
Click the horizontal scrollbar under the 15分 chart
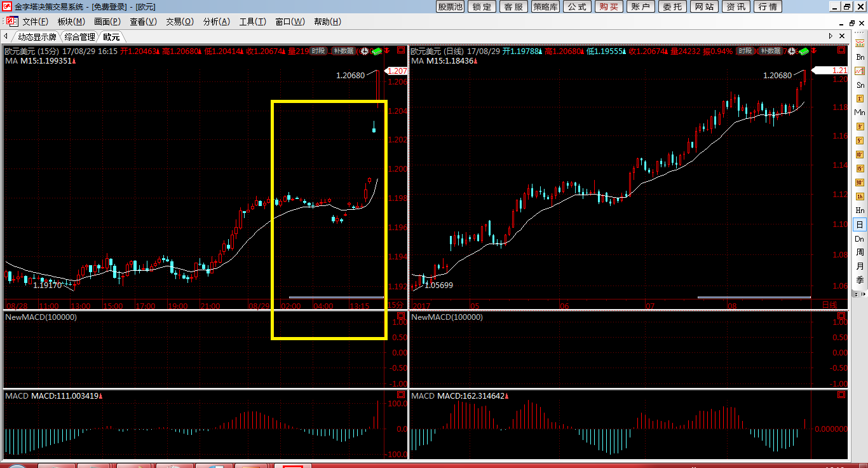tap(336, 297)
